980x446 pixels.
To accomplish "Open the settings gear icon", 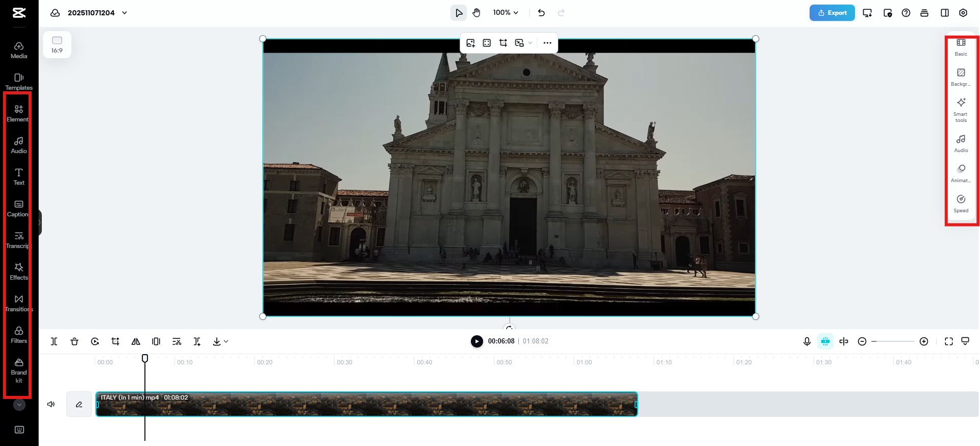I will (963, 13).
